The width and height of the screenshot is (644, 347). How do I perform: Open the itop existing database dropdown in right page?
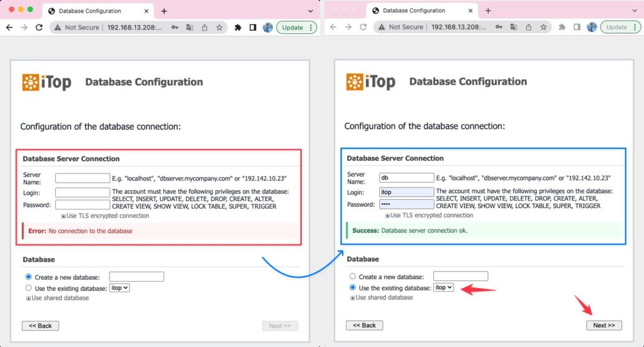[x=443, y=287]
